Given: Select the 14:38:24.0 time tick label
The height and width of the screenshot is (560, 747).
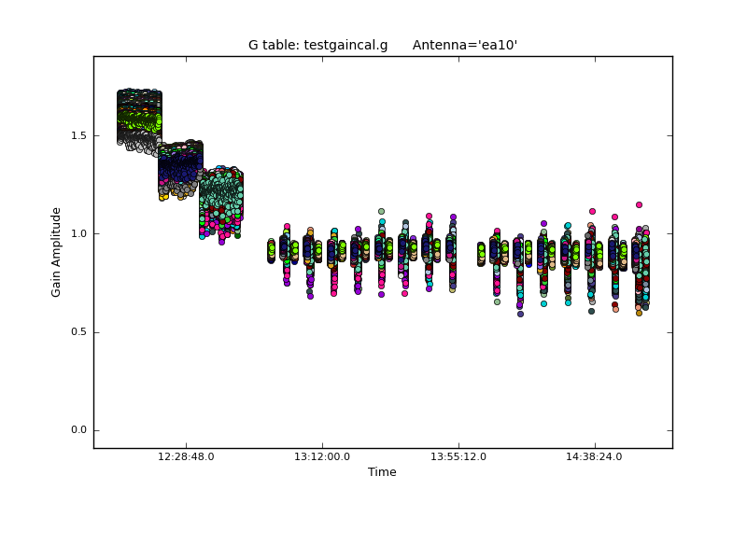Looking at the screenshot, I should pos(595,457).
